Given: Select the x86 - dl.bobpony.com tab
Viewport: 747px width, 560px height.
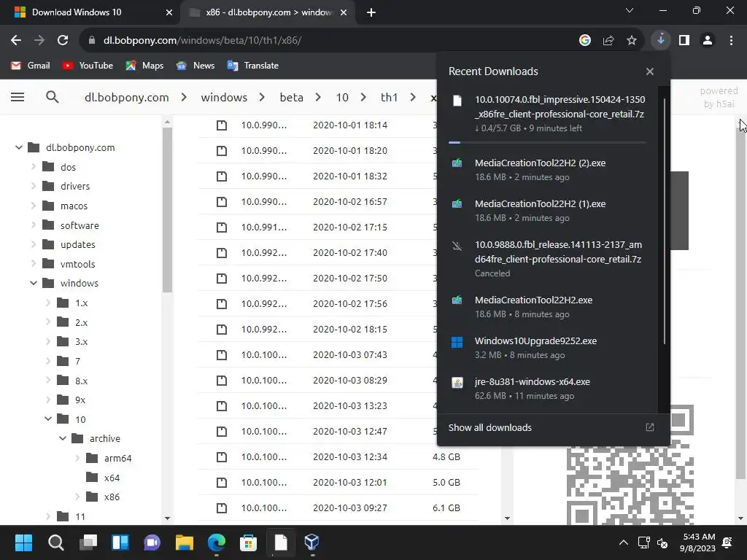Looking at the screenshot, I should 267,12.
